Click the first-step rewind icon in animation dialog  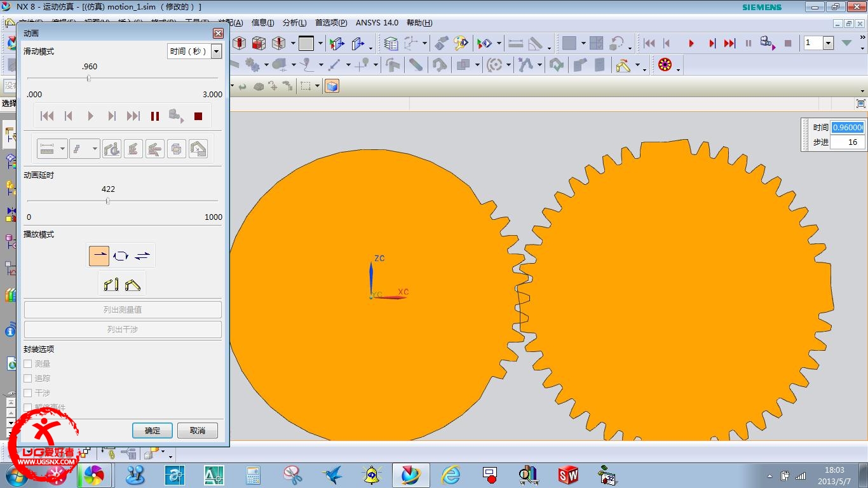(x=47, y=116)
